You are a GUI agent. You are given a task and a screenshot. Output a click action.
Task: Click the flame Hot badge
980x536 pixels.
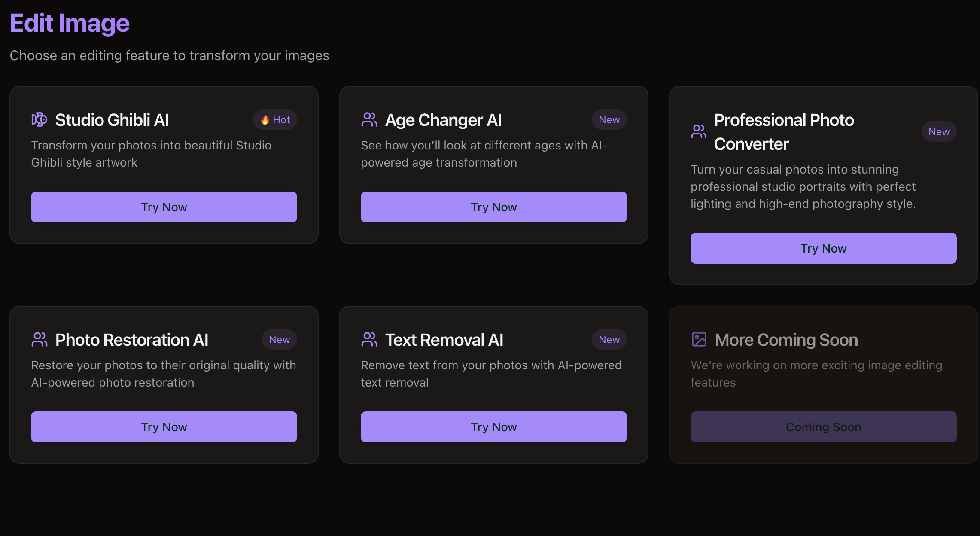click(275, 120)
